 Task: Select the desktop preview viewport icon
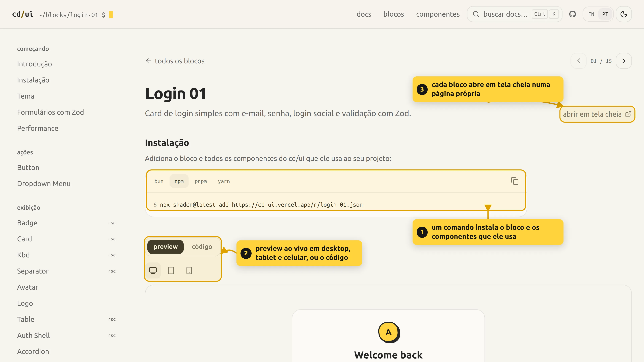point(153,270)
